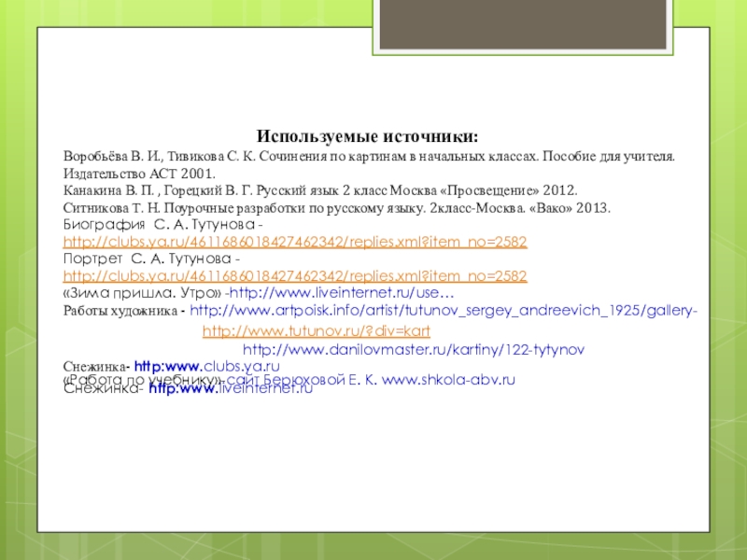The width and height of the screenshot is (747, 560).
Task: Select the line starting «Воробьёва В. И.»
Action: click(369, 157)
